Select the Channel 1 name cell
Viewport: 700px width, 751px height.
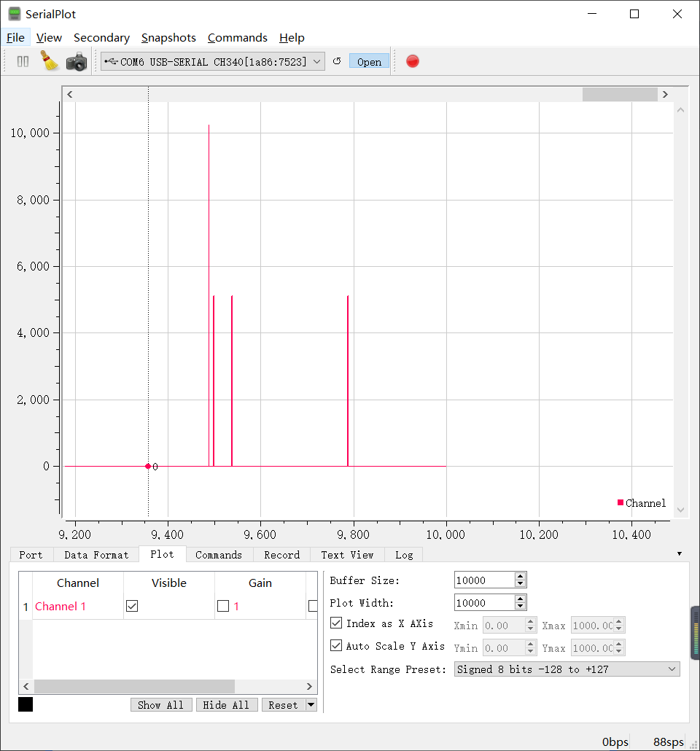[78, 606]
